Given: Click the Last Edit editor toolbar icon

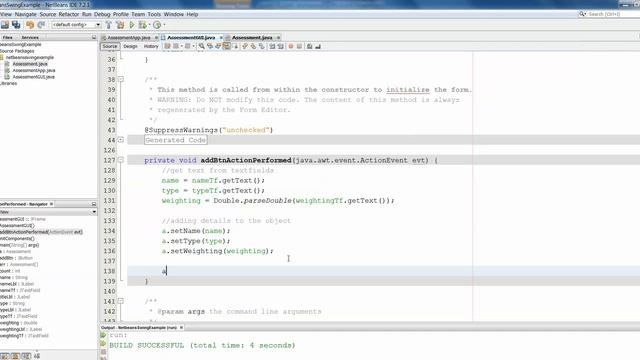Looking at the screenshot, I should click(167, 46).
